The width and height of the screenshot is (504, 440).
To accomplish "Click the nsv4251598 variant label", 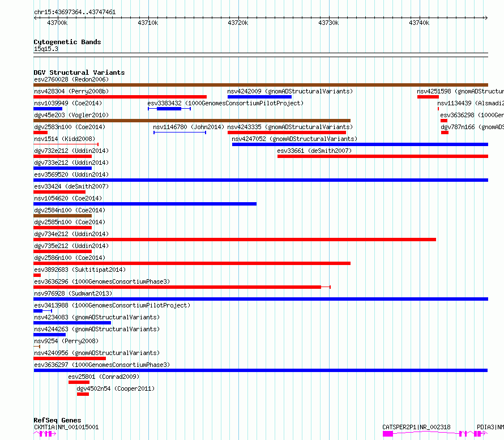I will click(460, 91).
